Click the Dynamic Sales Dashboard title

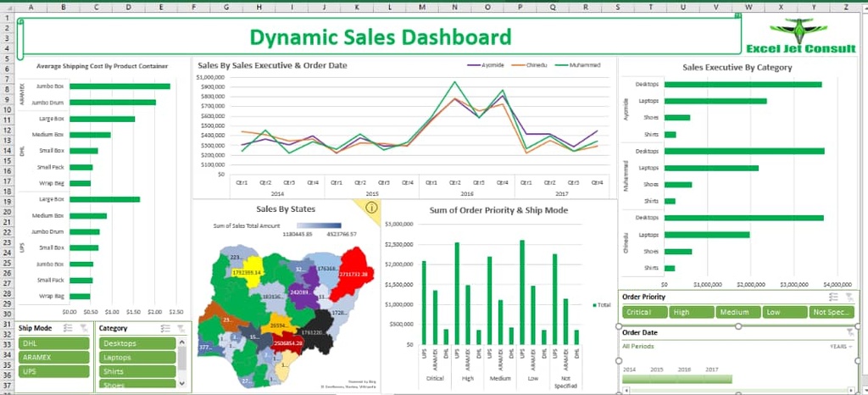(x=381, y=37)
